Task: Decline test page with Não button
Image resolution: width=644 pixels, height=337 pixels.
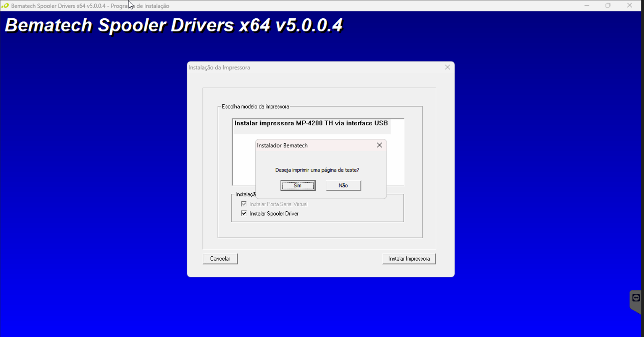Action: tap(343, 186)
